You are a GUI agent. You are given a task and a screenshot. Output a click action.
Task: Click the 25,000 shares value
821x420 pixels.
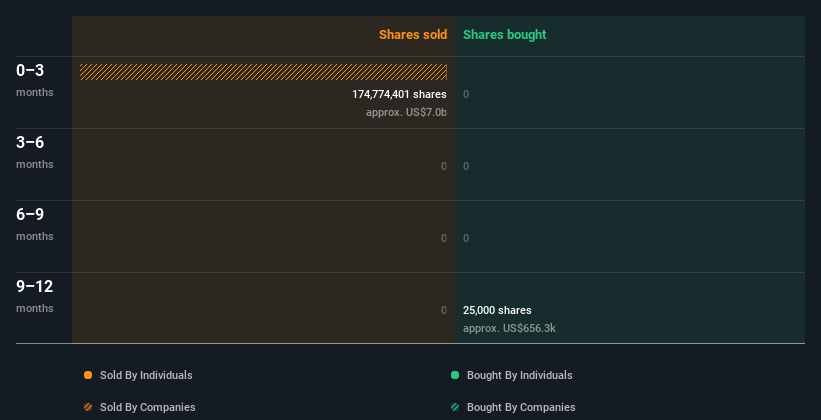[x=497, y=310]
